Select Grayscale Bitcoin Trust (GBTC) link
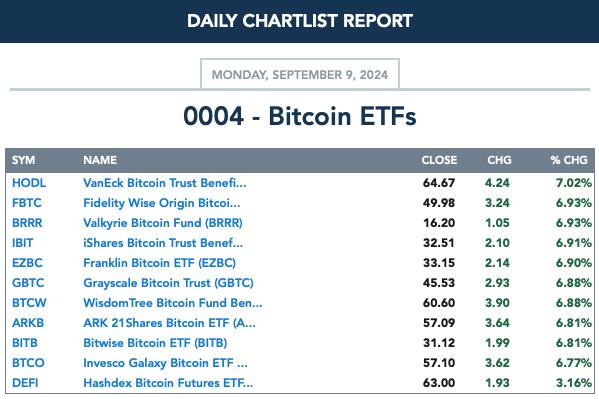This screenshot has height=399, width=599. (x=168, y=283)
